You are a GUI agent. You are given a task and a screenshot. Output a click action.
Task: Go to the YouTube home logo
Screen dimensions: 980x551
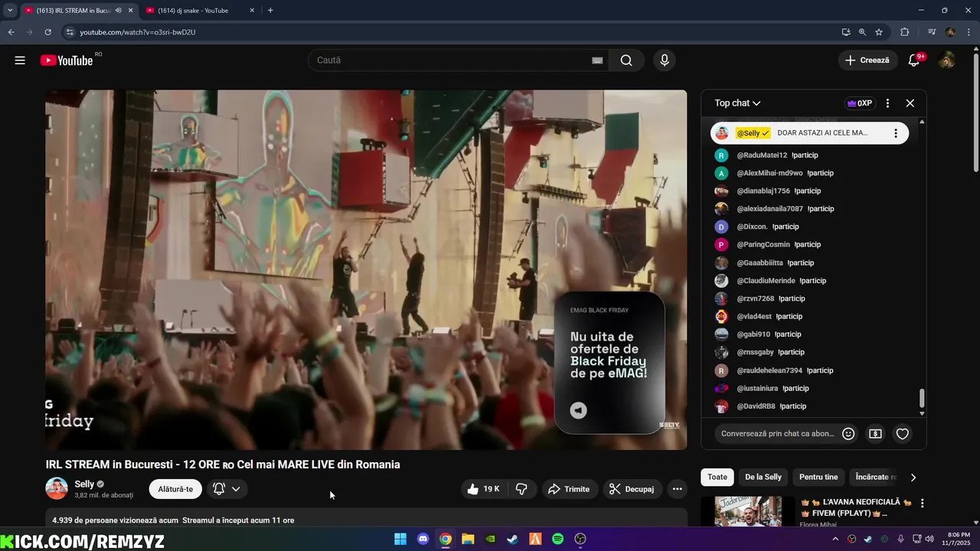(x=67, y=60)
